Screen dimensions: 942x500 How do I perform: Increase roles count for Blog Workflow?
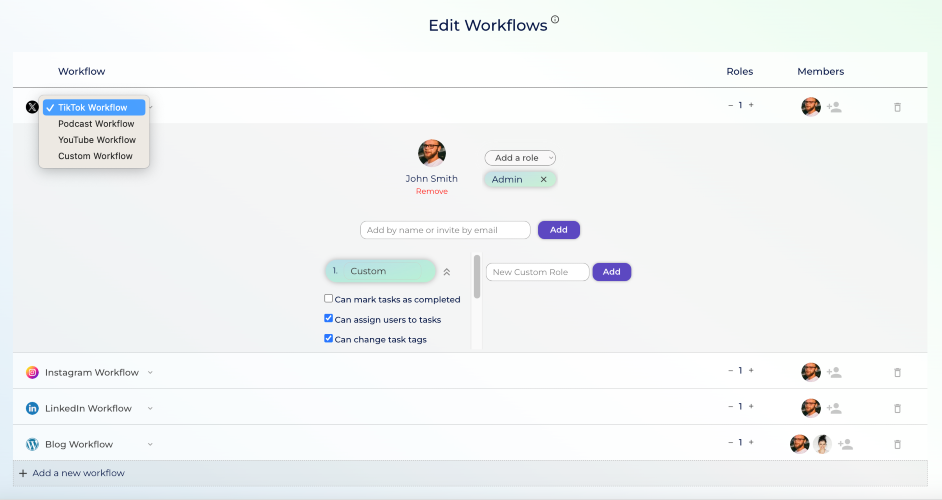[x=751, y=443]
